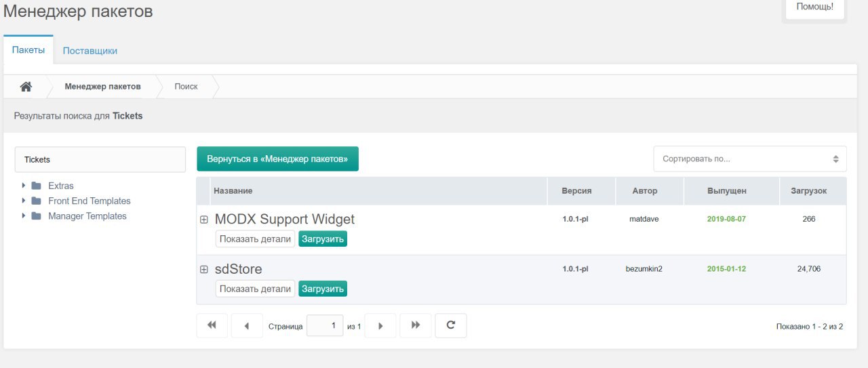Click release date 2019-08-07
This screenshot has height=368, width=868.
(726, 219)
